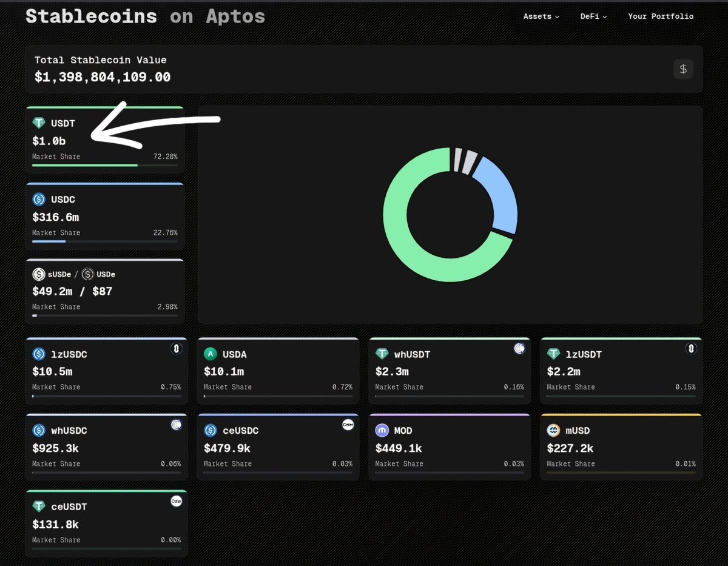
Task: Go to Your Portfolio
Action: (x=661, y=16)
